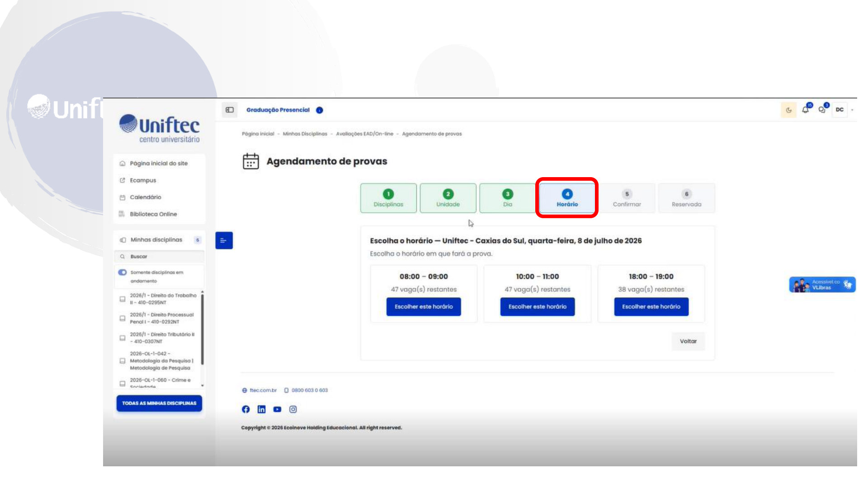Screen dimensions: 868x488
Task: Click the blue drawer toggle button
Action: pos(224,240)
